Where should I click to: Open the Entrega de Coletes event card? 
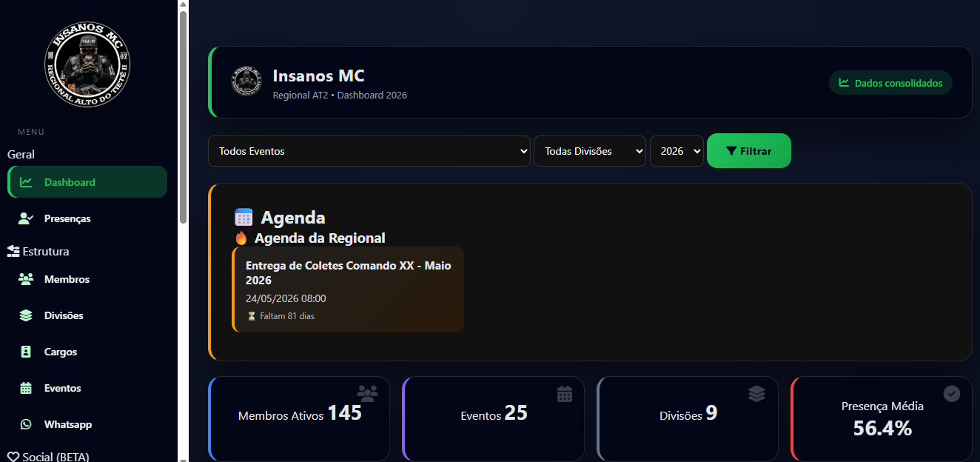click(x=348, y=289)
